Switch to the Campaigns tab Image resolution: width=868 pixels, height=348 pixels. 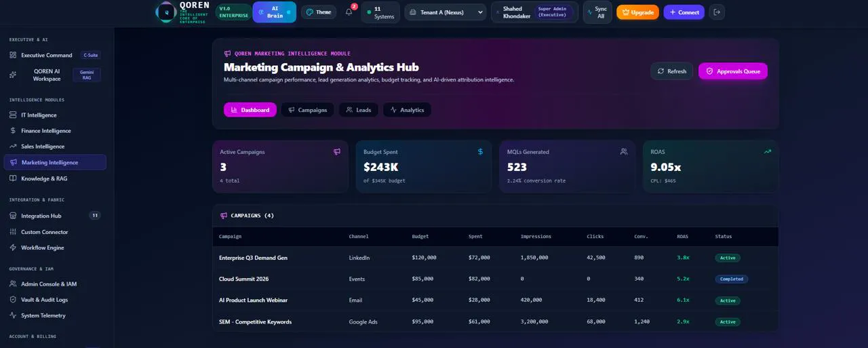[x=308, y=110]
